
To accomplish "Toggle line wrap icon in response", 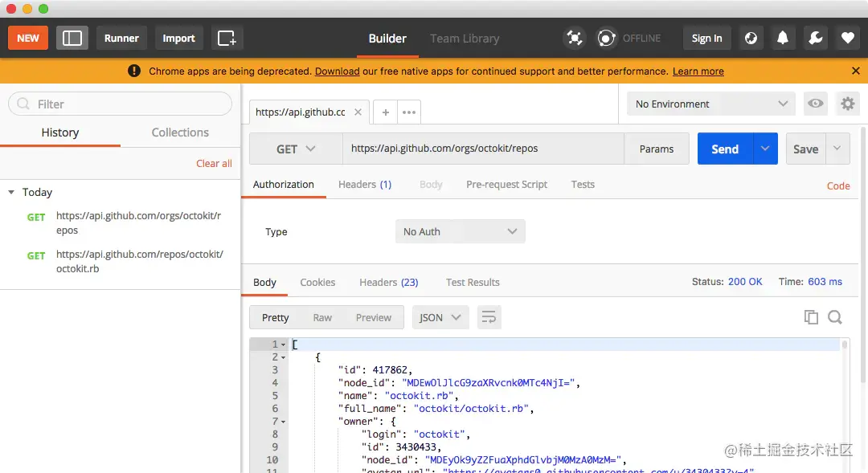I will click(x=489, y=317).
